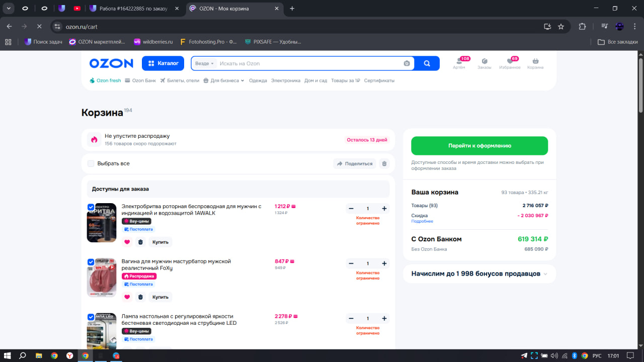Click the magnifier search button

coord(427,63)
